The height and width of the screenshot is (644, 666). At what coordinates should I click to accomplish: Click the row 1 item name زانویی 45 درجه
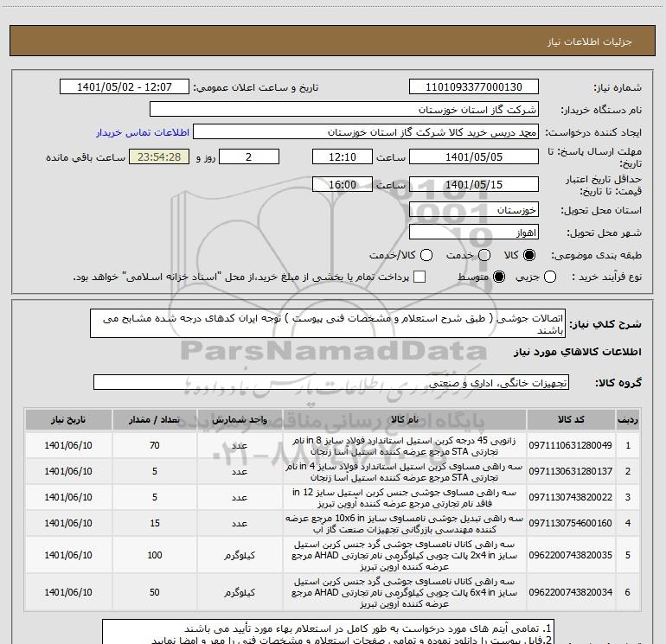coord(405,446)
